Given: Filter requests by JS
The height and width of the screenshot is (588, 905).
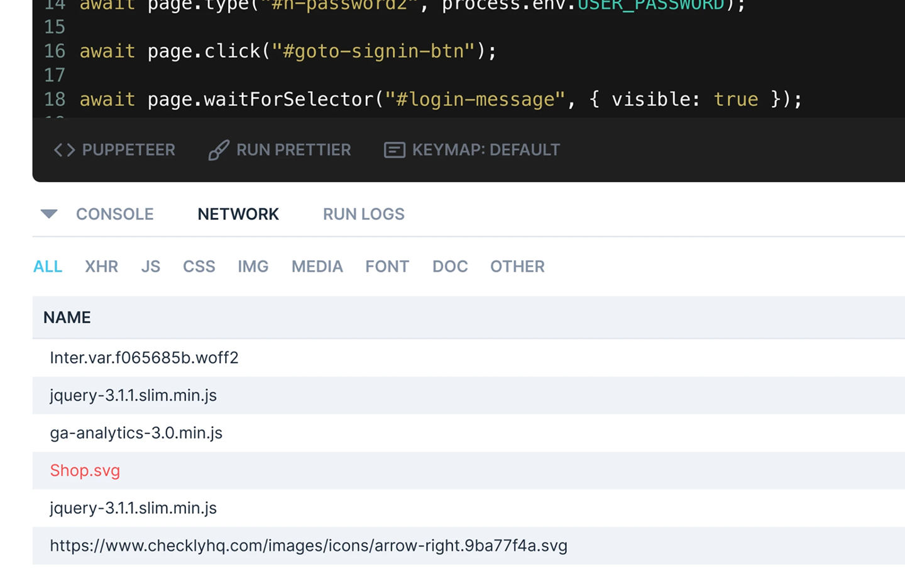Looking at the screenshot, I should tap(151, 266).
